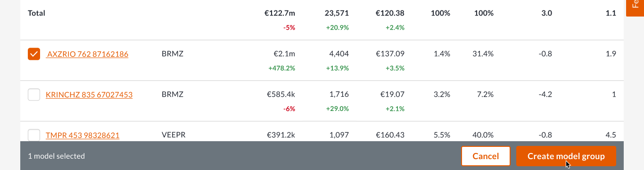Viewport: 644px width, 170px height.
Task: Click BRMZ cell in the AXZRIO row
Action: [172, 54]
